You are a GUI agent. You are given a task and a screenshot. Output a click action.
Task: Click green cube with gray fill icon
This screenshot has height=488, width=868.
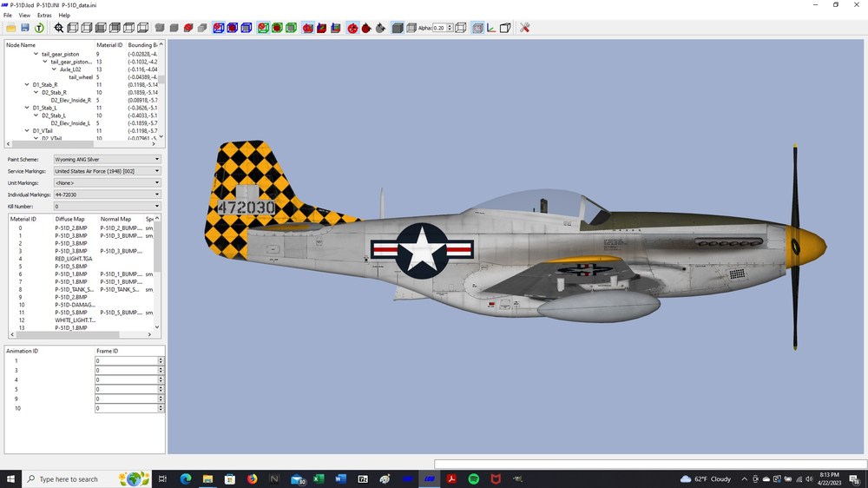click(x=291, y=28)
